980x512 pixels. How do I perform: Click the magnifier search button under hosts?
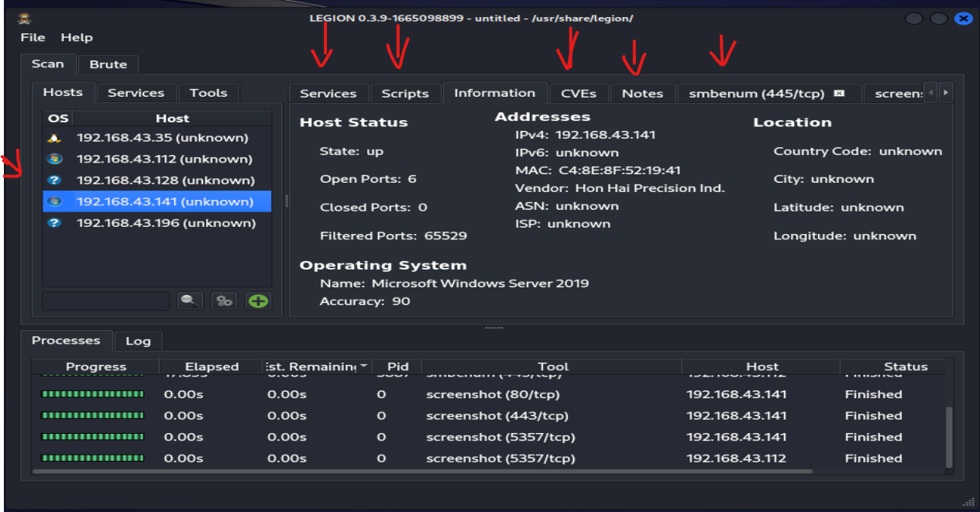point(190,301)
